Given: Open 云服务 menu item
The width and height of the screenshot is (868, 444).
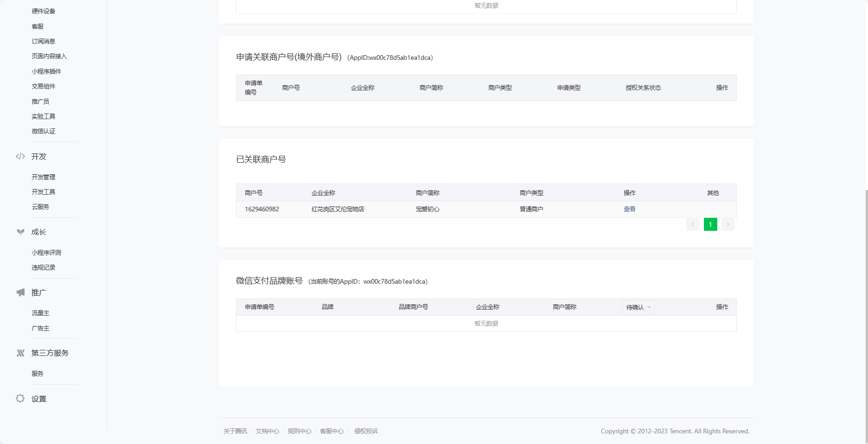Looking at the screenshot, I should (40, 207).
